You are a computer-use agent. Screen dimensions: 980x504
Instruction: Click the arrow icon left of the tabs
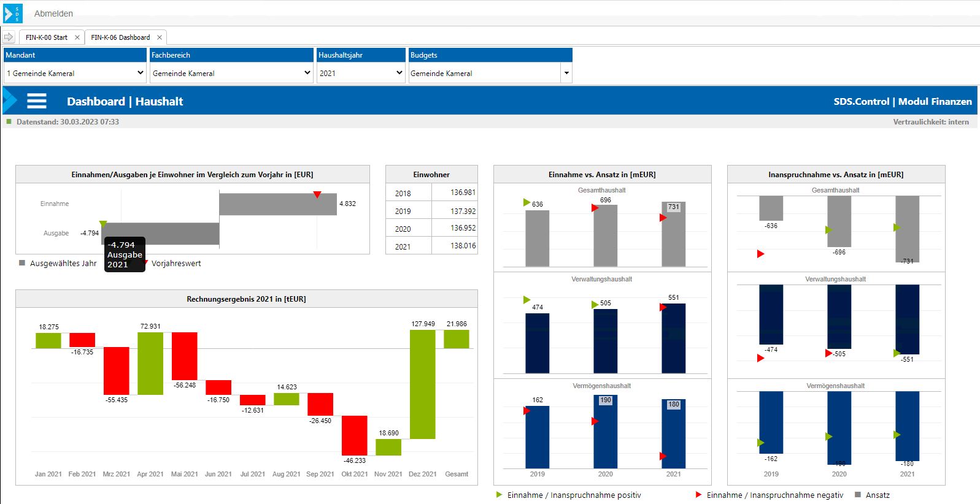(x=9, y=37)
